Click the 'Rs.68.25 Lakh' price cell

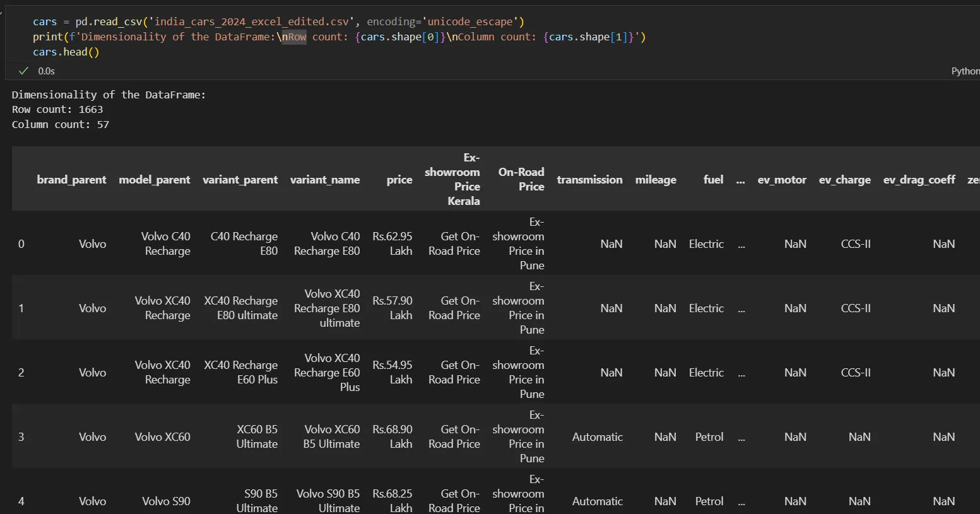pos(392,501)
